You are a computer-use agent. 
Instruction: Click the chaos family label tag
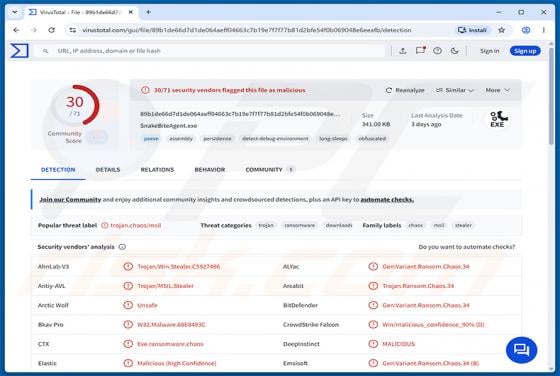(415, 225)
